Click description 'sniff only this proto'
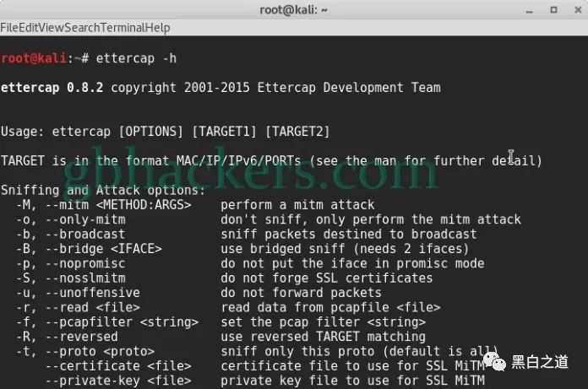588x389 pixels. point(297,351)
